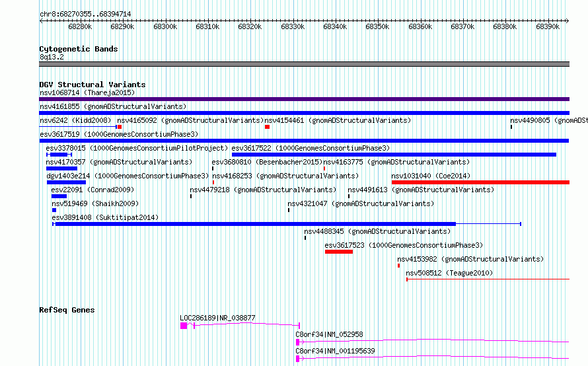Image resolution: width=588 pixels, height=366 pixels.
Task: Open nsv4488345 gnomAD variant label
Action: pyautogui.click(x=377, y=231)
